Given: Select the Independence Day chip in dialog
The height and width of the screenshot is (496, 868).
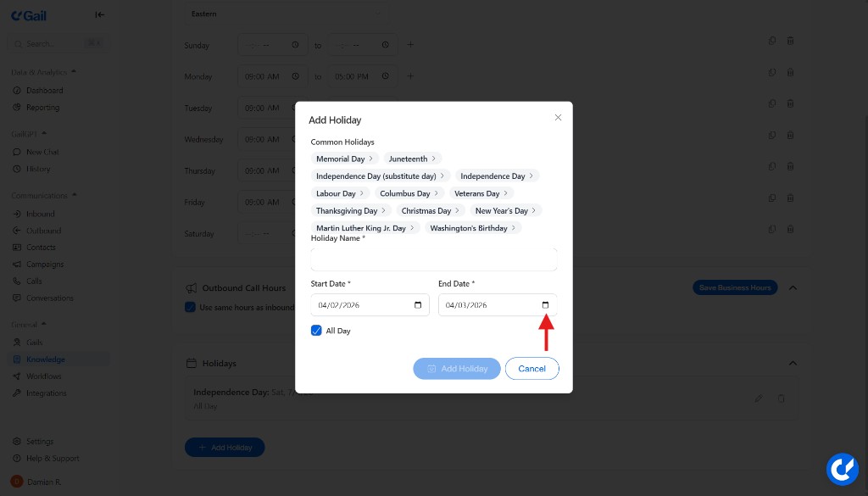Looking at the screenshot, I should tap(497, 176).
